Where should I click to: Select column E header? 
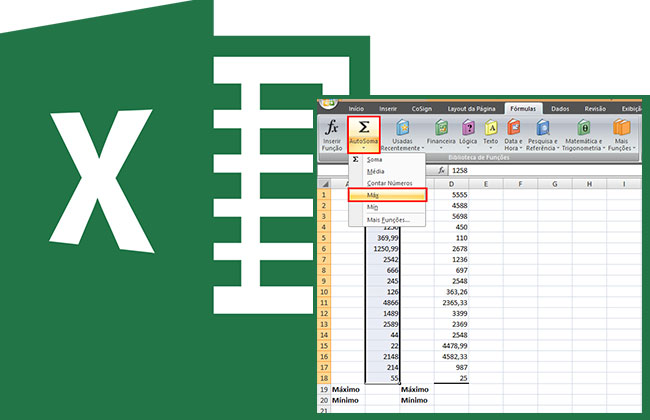pyautogui.click(x=486, y=184)
